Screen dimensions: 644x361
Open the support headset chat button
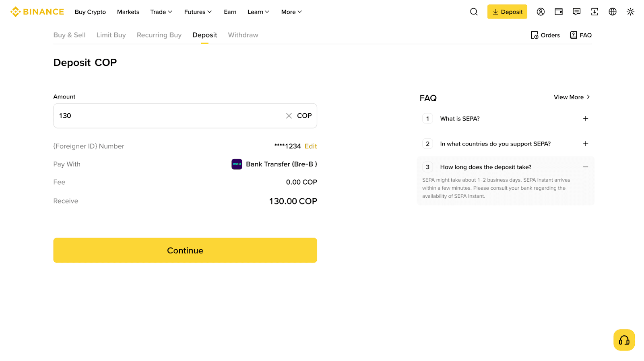(x=624, y=340)
